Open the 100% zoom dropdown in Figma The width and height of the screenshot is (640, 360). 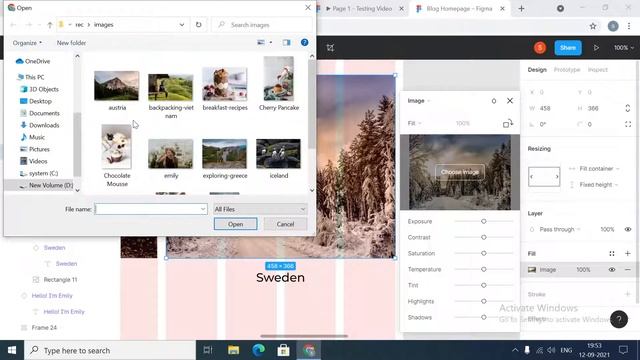pyautogui.click(x=624, y=48)
